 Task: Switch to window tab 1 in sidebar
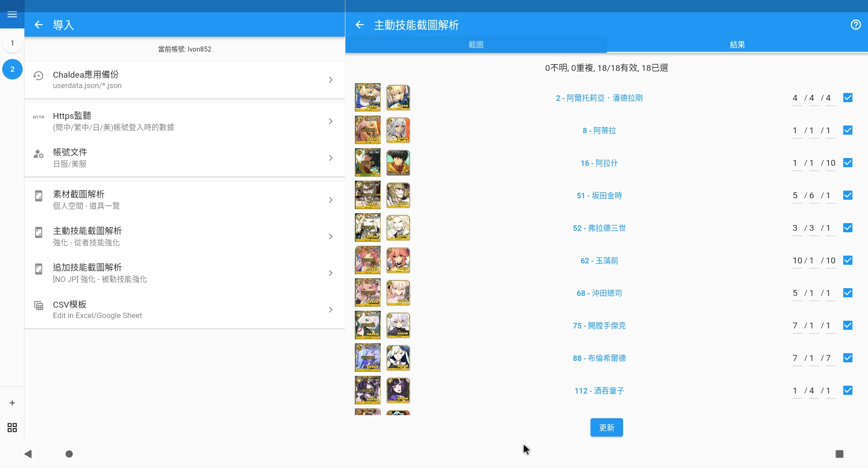[x=12, y=43]
